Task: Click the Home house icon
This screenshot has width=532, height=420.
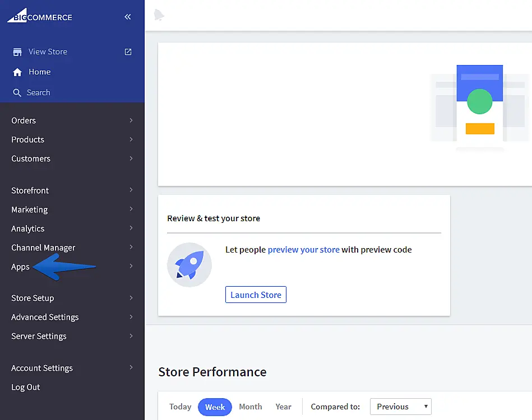Action: coord(17,72)
